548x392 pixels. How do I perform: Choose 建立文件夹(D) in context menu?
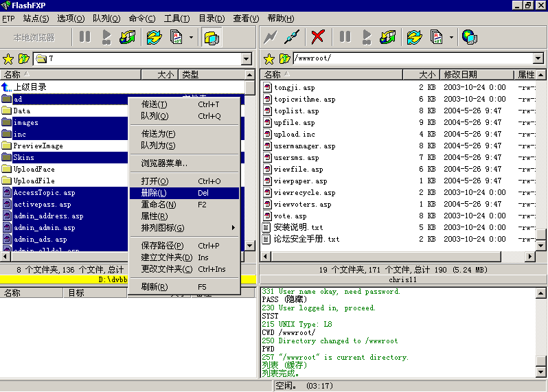(185, 257)
